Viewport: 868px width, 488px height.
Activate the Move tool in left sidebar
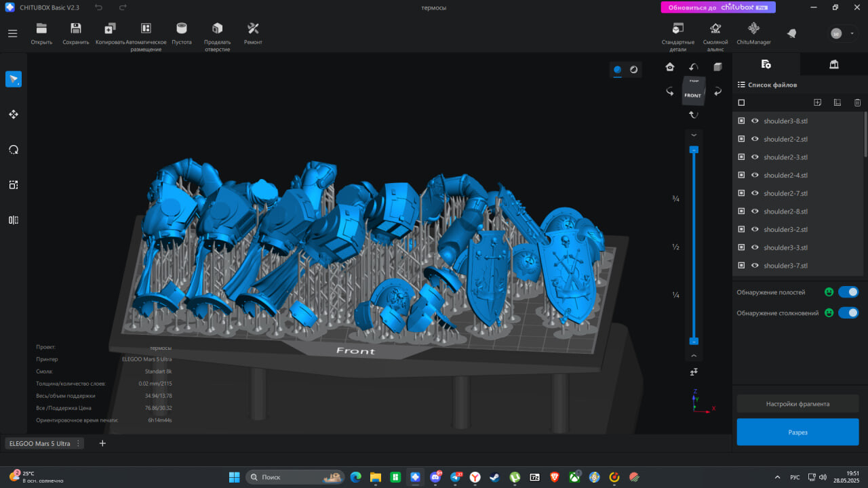(14, 115)
